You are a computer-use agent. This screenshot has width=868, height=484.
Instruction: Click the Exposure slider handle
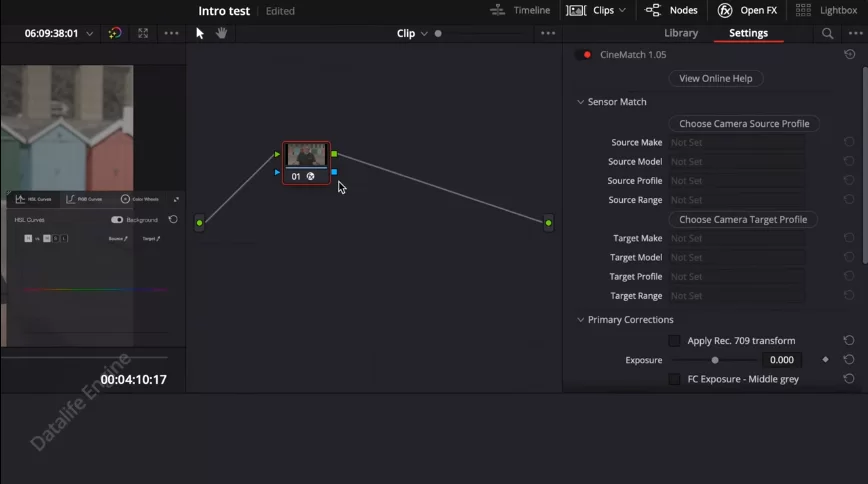(715, 360)
